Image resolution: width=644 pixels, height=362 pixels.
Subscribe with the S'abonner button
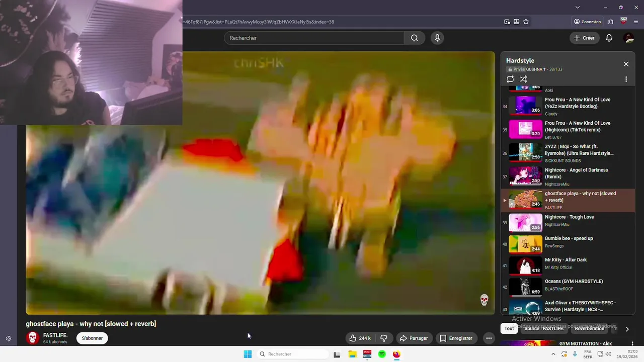click(x=93, y=338)
